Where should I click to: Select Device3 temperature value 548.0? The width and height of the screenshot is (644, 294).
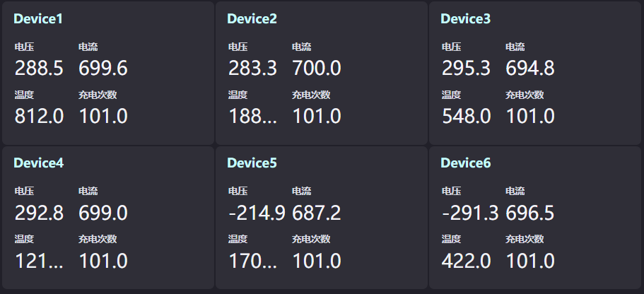466,117
